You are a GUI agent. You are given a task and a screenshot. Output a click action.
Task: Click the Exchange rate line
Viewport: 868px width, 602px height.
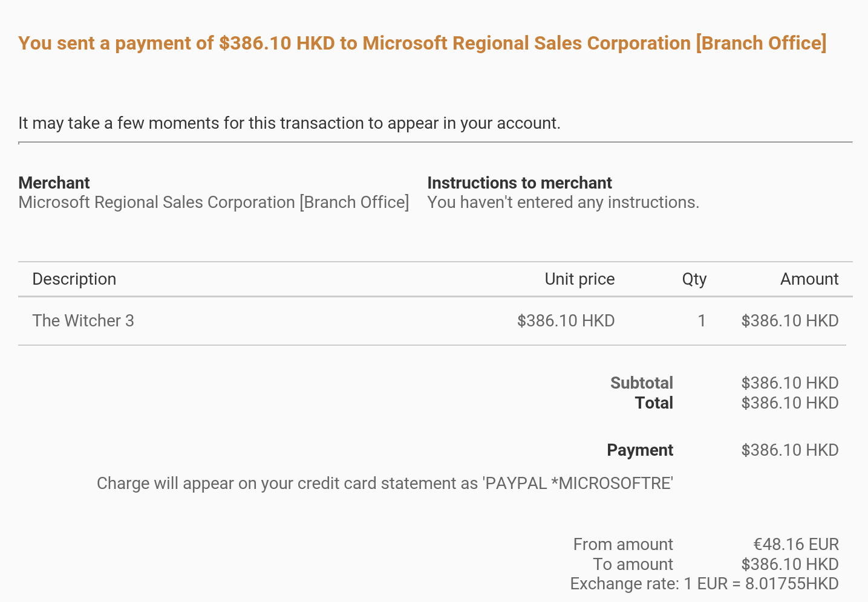(704, 584)
